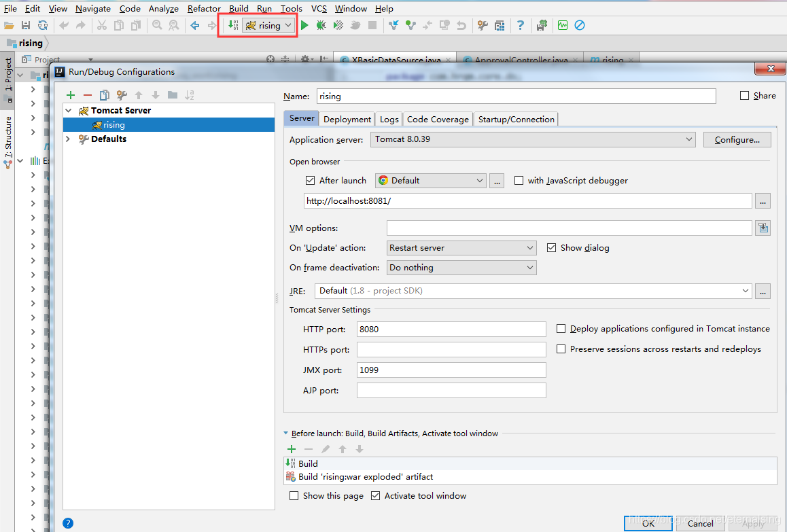787x532 pixels.
Task: Click the Edit defaults wrench icon
Action: coord(122,95)
